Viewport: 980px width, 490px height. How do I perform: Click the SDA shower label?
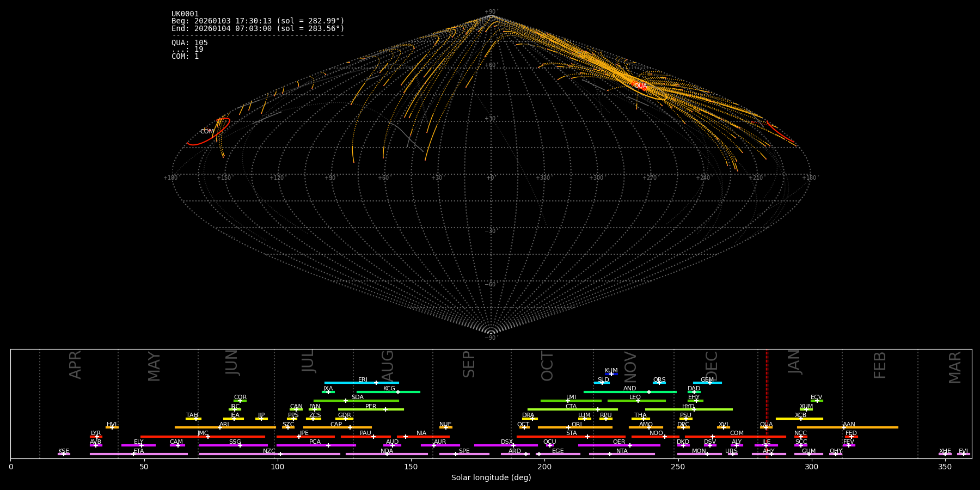point(357,397)
